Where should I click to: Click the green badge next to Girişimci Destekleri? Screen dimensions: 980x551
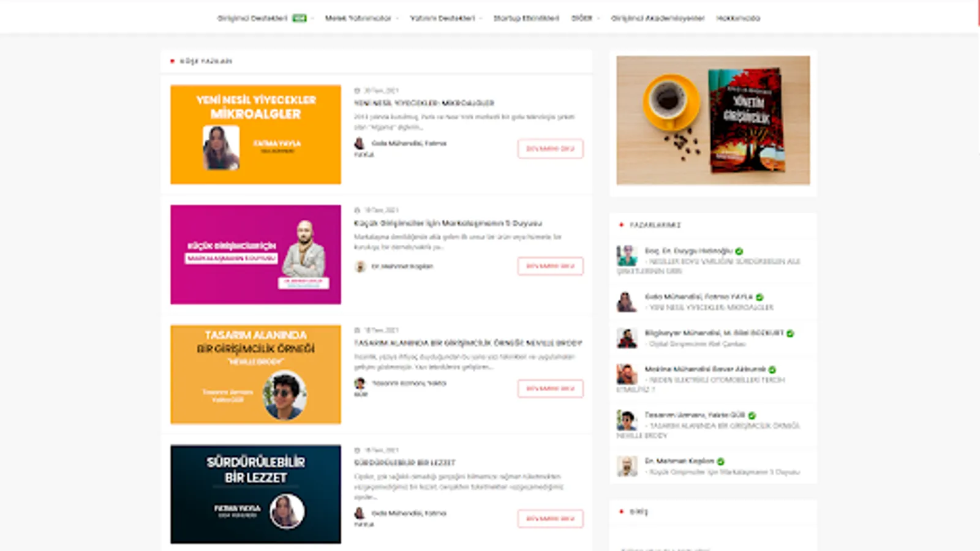pos(300,18)
